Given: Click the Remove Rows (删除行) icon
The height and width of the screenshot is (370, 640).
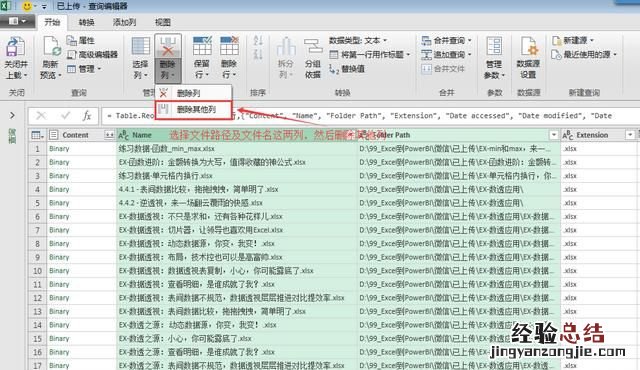Looking at the screenshot, I should click(x=229, y=47).
